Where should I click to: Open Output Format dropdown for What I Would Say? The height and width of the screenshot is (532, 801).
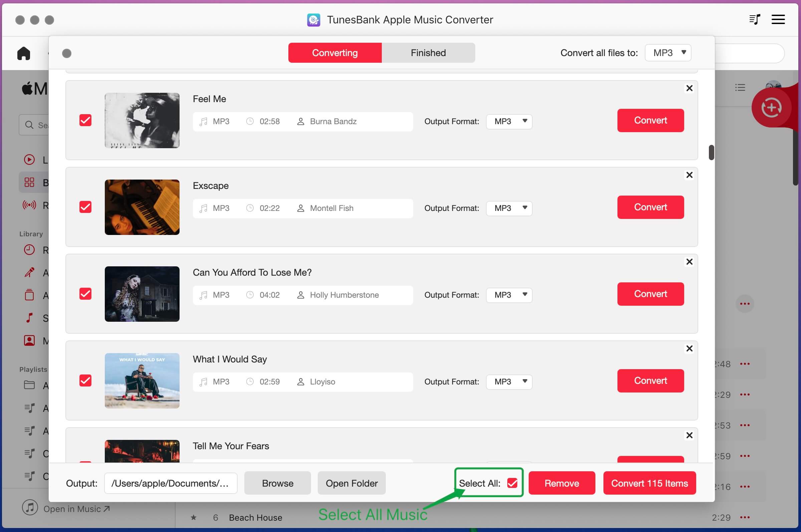coord(509,382)
